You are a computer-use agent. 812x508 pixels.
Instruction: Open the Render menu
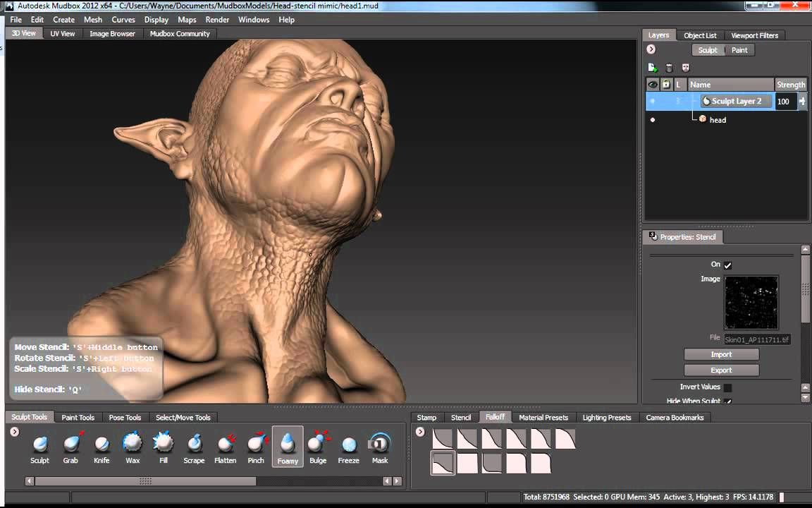coord(217,20)
